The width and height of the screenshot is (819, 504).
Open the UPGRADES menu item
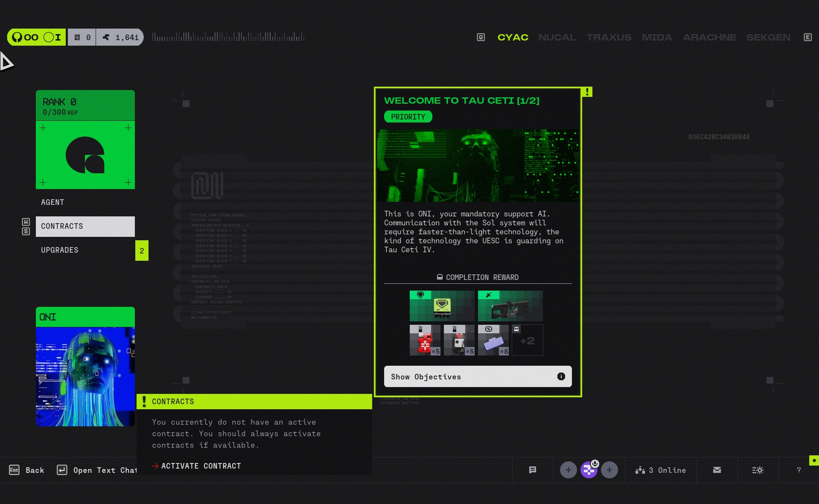pos(85,250)
